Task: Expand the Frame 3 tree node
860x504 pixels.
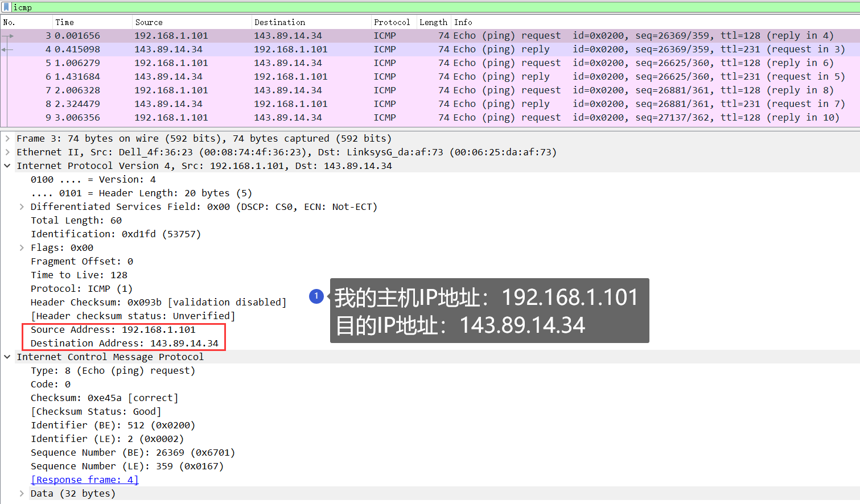Action: tap(7, 138)
